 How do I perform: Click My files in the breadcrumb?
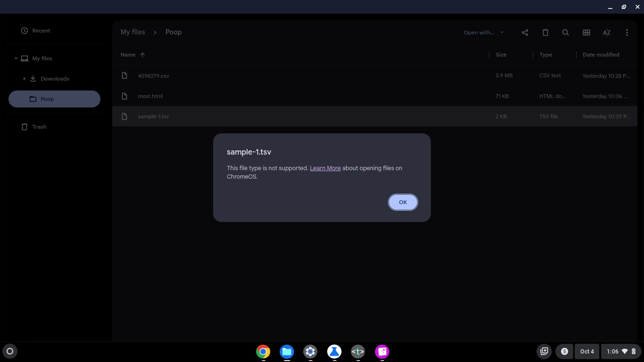[132, 32]
